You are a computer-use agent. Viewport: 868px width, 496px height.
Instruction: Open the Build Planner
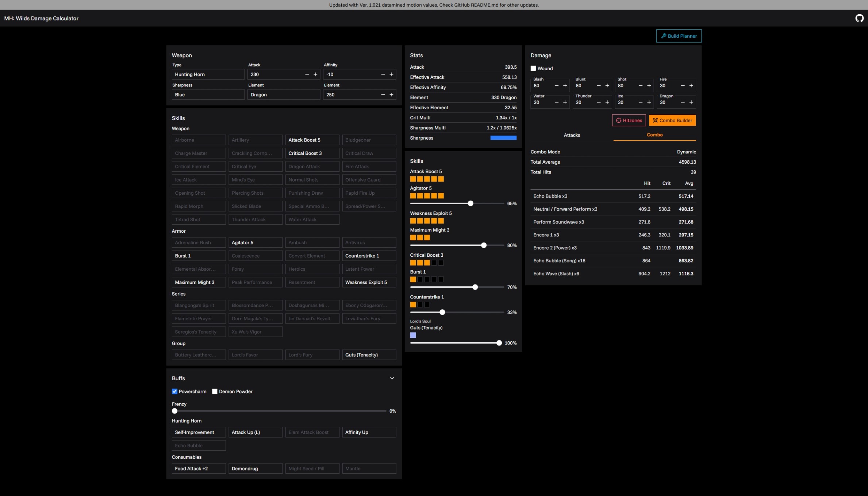click(x=679, y=36)
